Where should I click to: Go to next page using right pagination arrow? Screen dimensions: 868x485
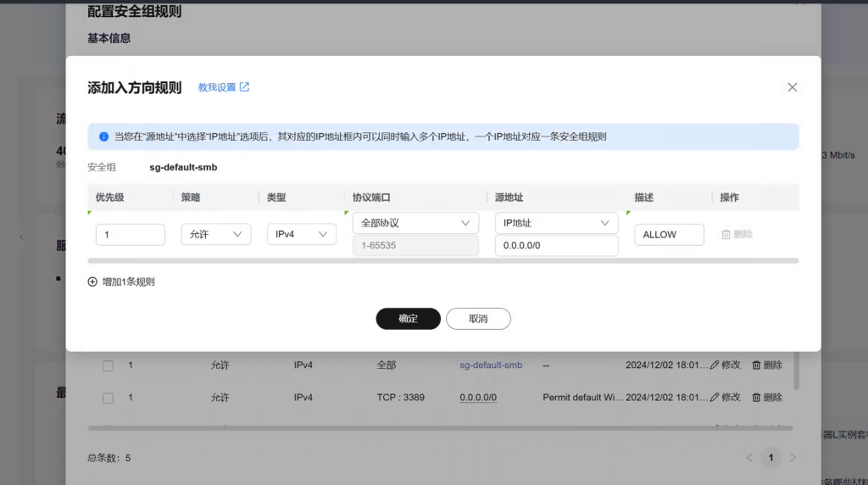[793, 458]
